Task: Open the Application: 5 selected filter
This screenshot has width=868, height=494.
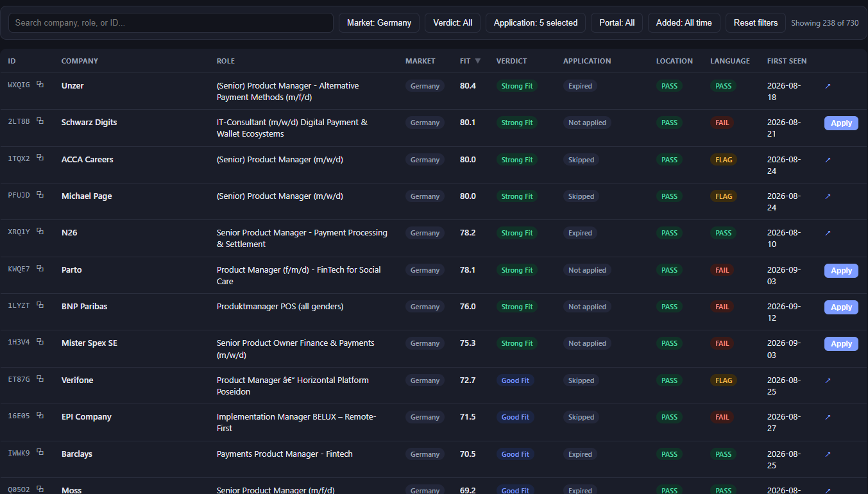Action: (536, 22)
